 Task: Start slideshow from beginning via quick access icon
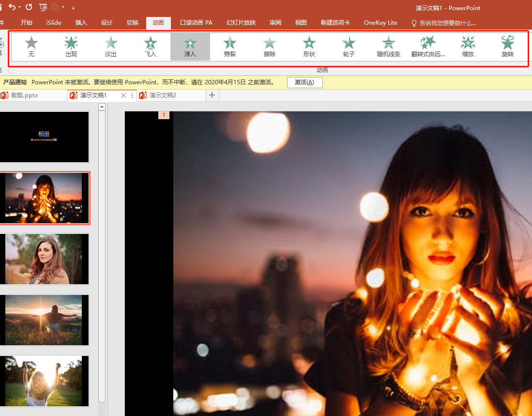43,7
